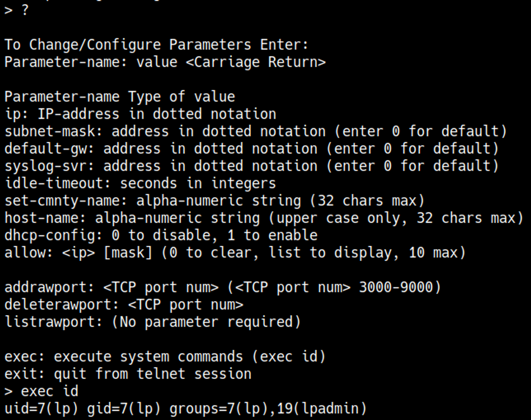The image size is (531, 420).
Task: Click the 'exit: quit from telnet session' line
Action: coord(128,374)
